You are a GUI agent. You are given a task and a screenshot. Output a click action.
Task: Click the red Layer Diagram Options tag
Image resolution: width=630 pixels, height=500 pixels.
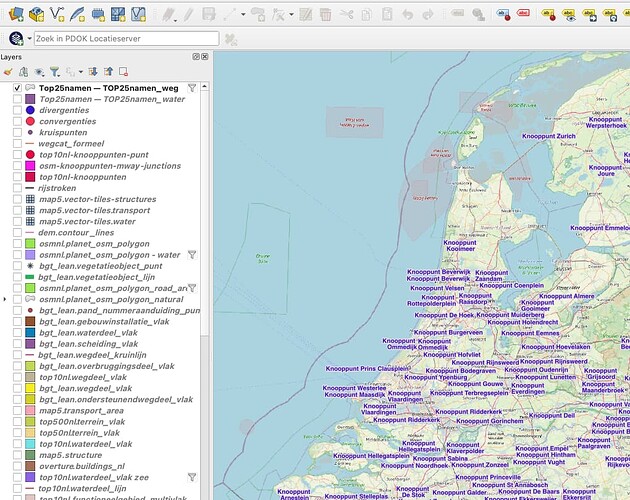(523, 13)
